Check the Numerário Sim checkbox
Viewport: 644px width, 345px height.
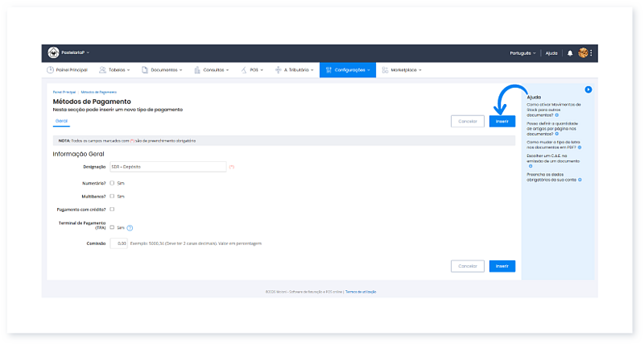[x=112, y=183]
